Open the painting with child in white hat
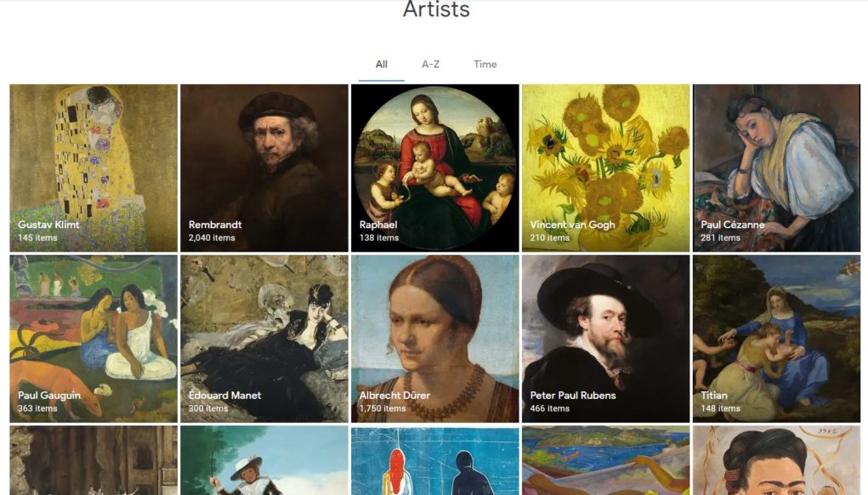868x495 pixels. coord(264,460)
